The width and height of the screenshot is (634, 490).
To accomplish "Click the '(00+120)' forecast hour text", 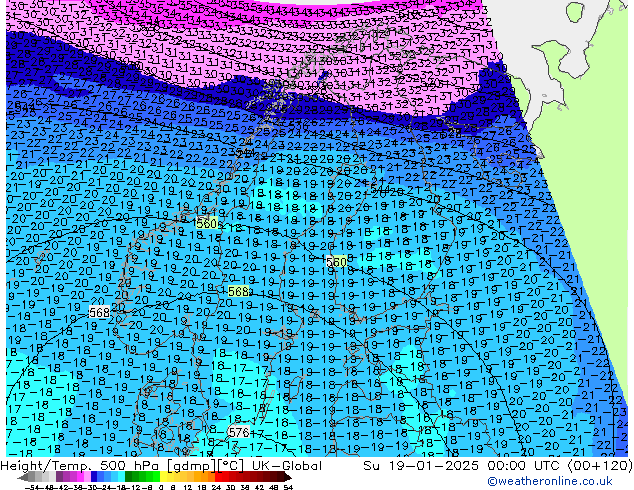I will [x=600, y=465].
